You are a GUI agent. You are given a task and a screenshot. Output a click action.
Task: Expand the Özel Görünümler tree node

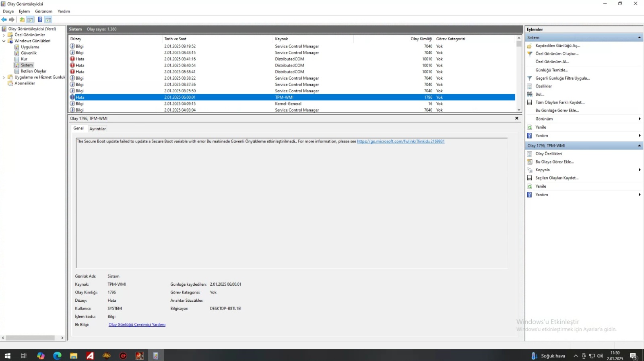[x=4, y=35]
